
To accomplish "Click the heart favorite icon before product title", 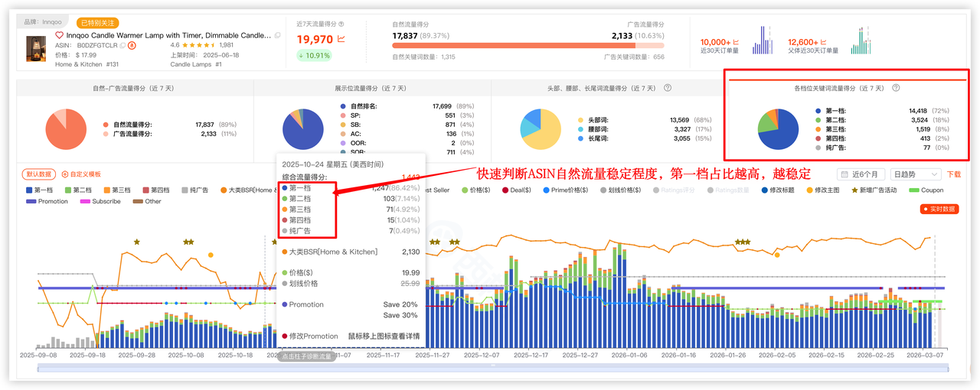I will coord(59,35).
